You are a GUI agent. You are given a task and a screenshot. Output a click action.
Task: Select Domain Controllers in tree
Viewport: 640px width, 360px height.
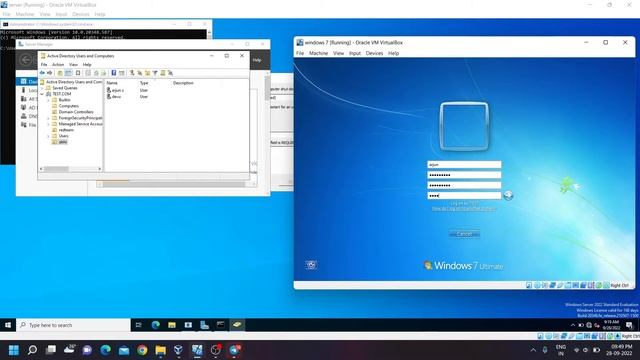click(76, 112)
